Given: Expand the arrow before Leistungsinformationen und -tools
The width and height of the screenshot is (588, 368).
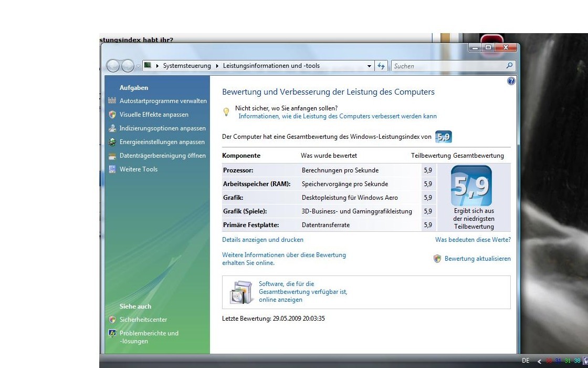Looking at the screenshot, I should [x=217, y=66].
